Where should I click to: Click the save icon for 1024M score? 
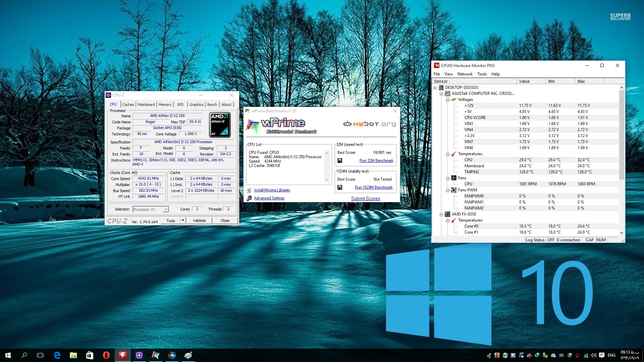[340, 187]
